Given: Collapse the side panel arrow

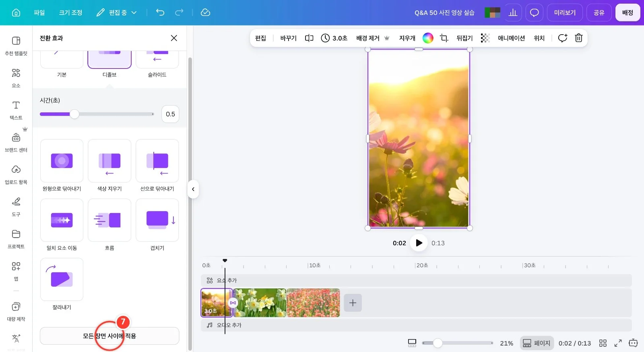Looking at the screenshot, I should point(193,189).
